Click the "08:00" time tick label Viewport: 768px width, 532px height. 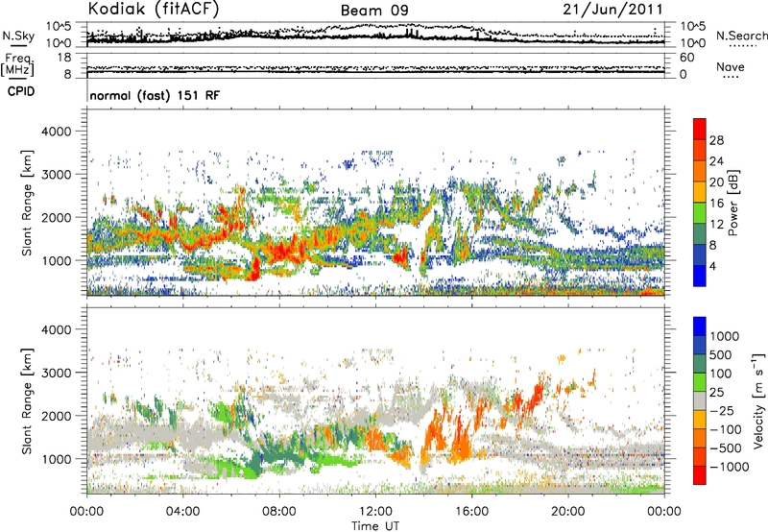click(279, 512)
